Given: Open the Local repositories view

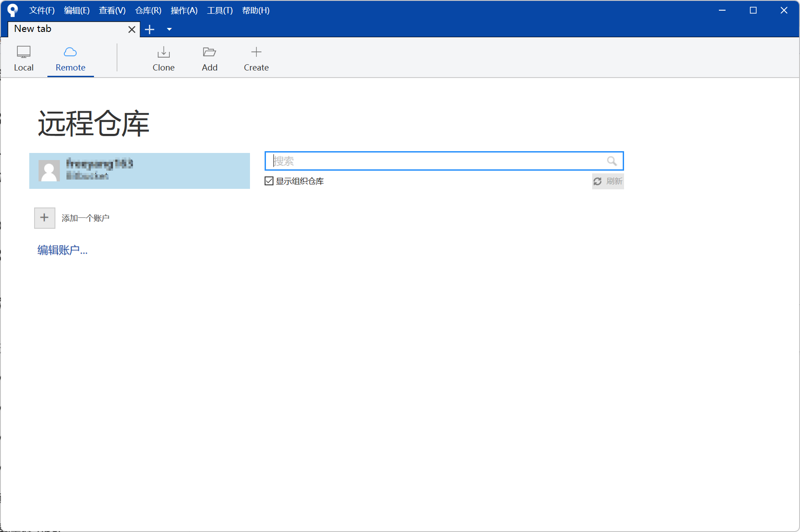Looking at the screenshot, I should pos(23,58).
